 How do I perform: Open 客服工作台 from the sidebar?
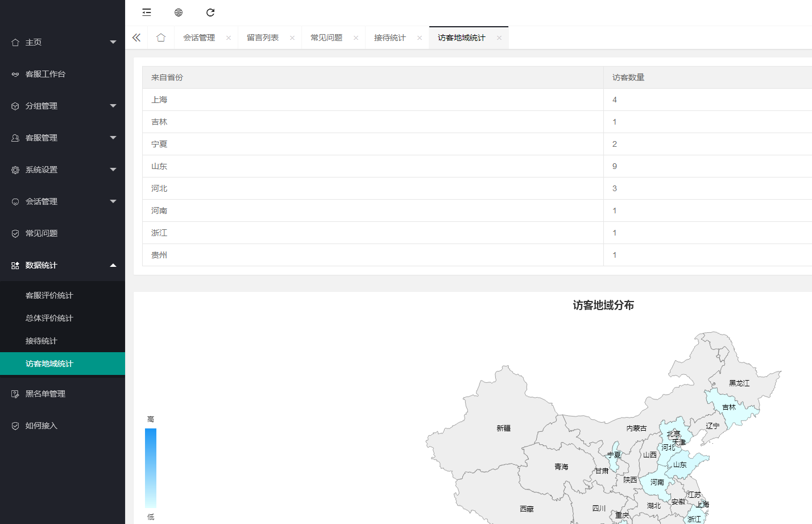click(45, 74)
